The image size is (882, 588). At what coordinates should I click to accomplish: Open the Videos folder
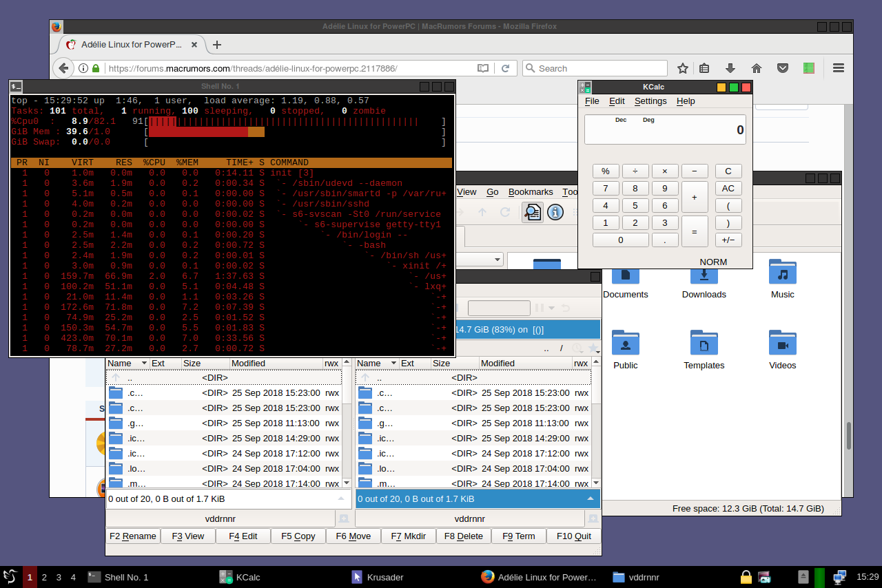click(783, 350)
